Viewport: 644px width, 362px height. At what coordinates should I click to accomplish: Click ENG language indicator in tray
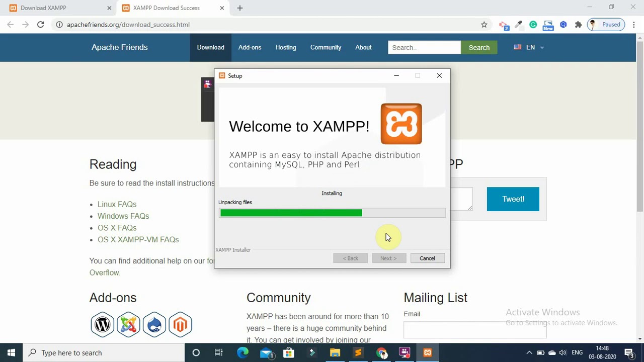click(577, 353)
